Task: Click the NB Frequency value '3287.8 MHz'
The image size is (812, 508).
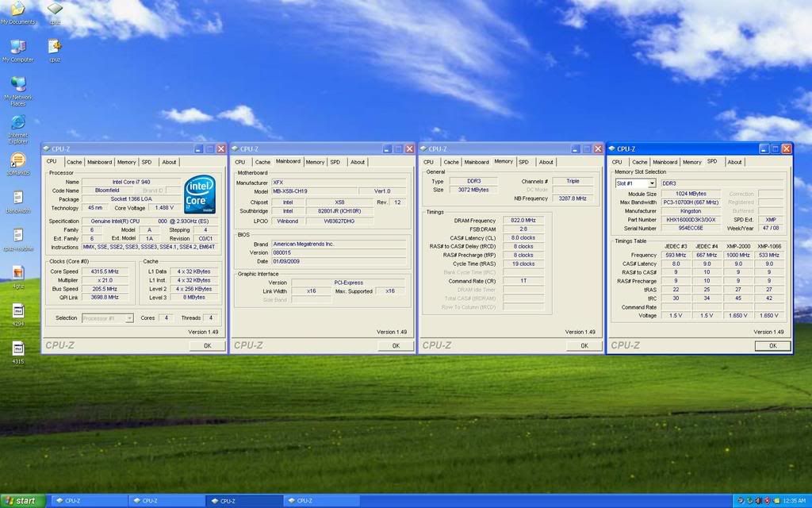Action: click(573, 198)
